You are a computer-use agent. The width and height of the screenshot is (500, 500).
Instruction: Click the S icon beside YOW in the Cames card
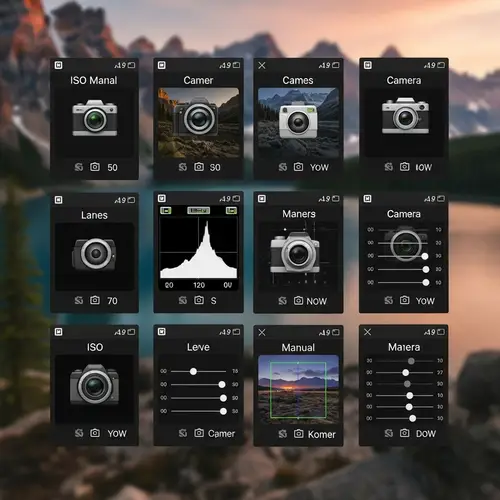(283, 167)
